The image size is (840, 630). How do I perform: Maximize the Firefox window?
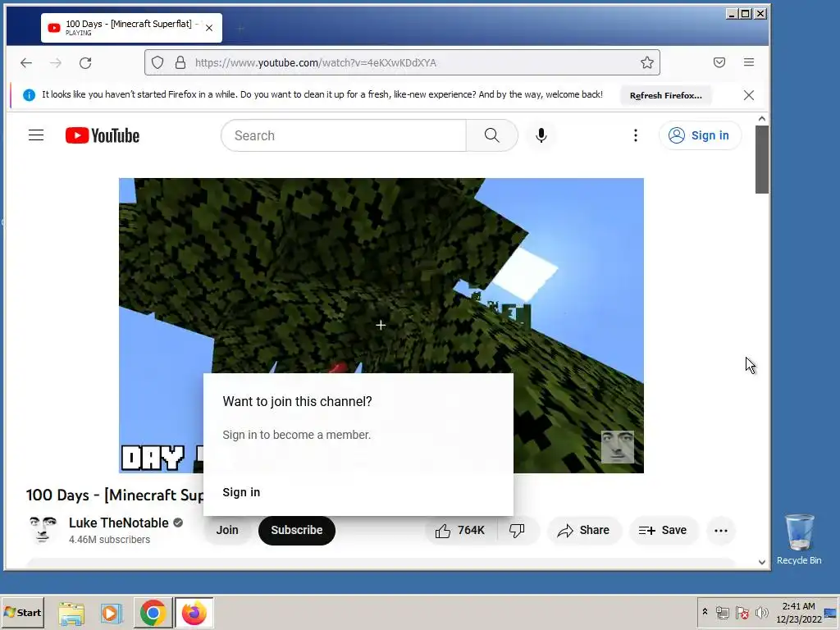[x=745, y=14]
